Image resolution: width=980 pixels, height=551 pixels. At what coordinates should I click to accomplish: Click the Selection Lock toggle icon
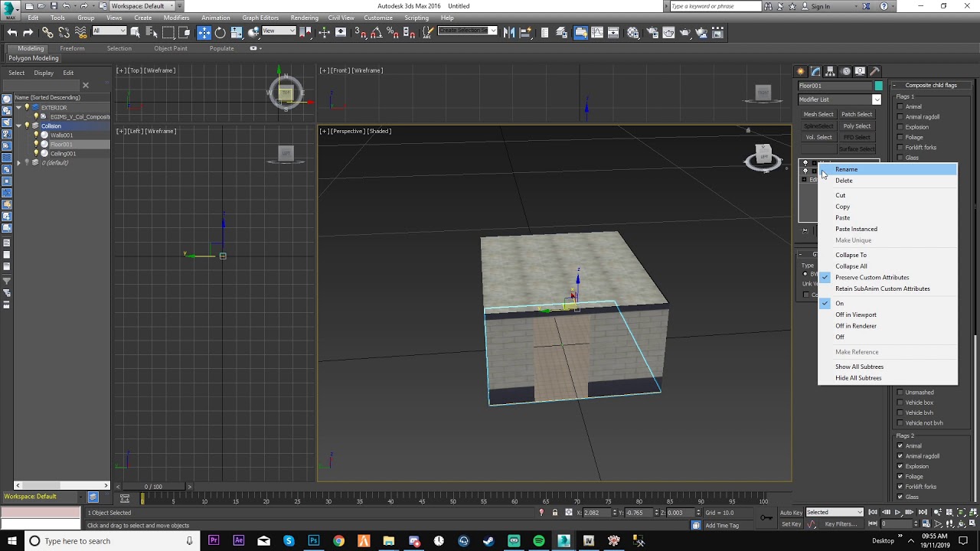(555, 513)
